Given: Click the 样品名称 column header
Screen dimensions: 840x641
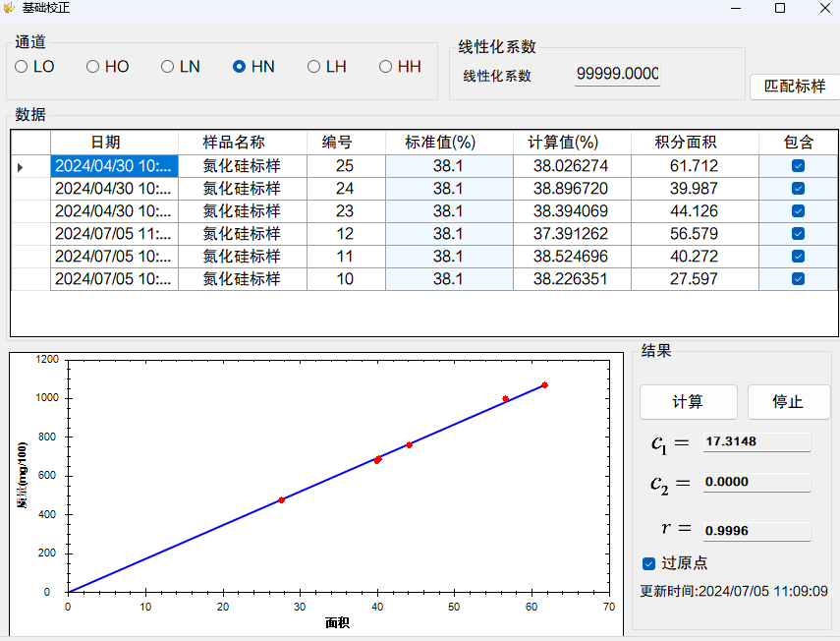Looking at the screenshot, I should (x=242, y=142).
